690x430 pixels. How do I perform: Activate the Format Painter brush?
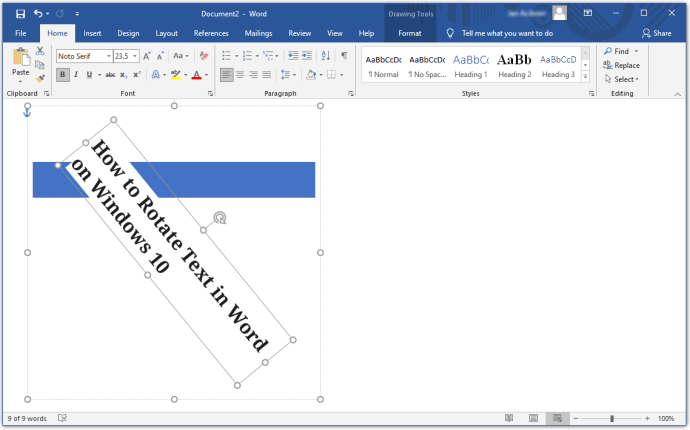[40, 79]
